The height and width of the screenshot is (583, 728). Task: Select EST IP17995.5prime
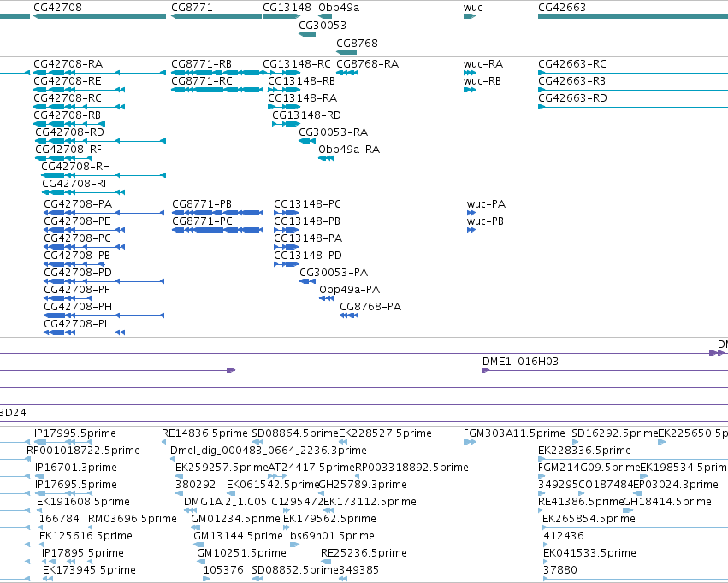coord(75,433)
